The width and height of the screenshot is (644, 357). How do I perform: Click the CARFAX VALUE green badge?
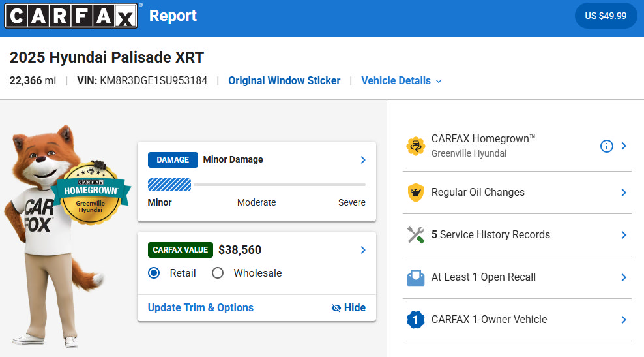[181, 250]
